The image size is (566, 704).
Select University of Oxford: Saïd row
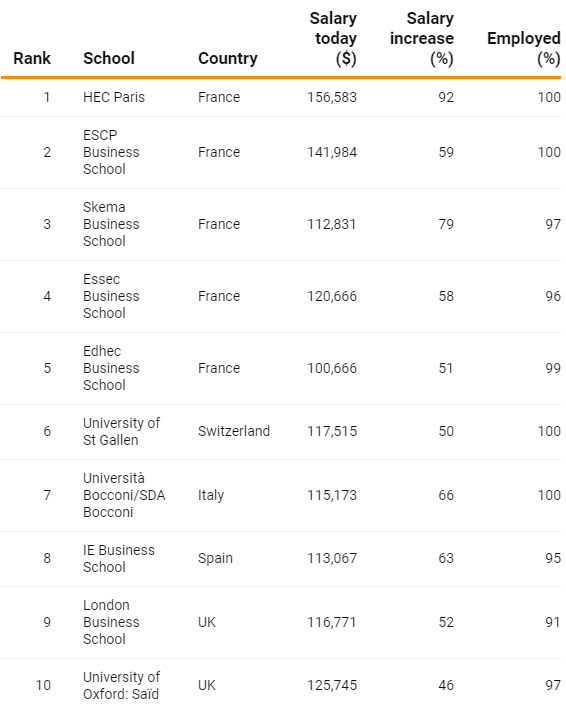pos(281,682)
